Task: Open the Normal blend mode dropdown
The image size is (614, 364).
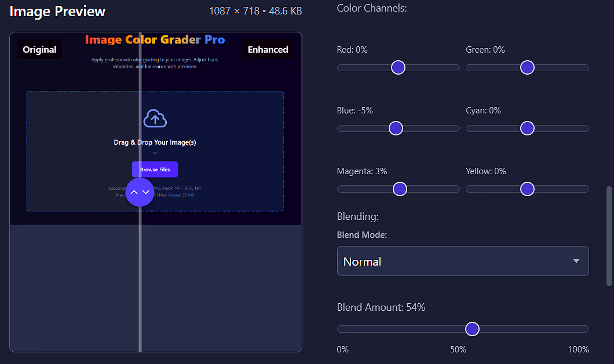Action: [x=462, y=261]
